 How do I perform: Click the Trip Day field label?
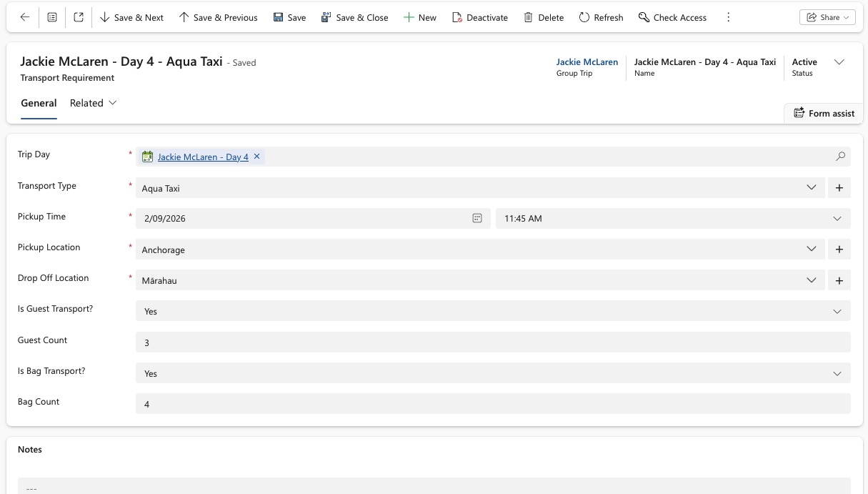[34, 154]
